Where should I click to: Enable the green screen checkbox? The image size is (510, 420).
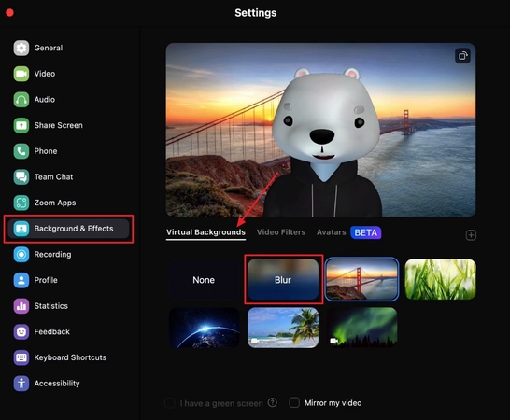(x=169, y=403)
